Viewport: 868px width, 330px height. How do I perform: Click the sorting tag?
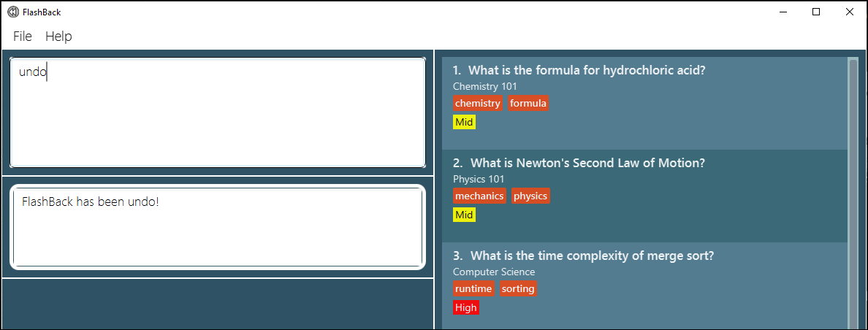[x=518, y=288]
